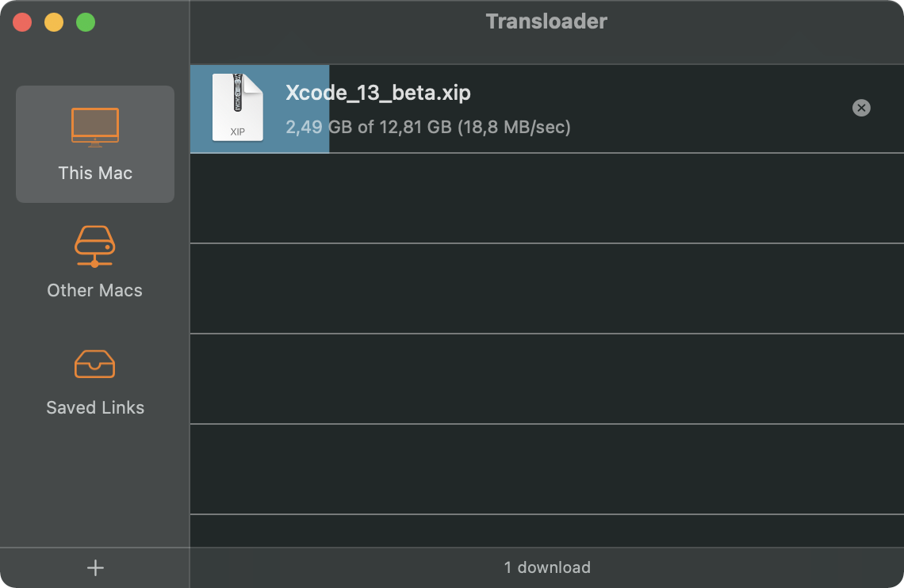Click the monitor icon above This Mac
This screenshot has height=588, width=904.
94,127
